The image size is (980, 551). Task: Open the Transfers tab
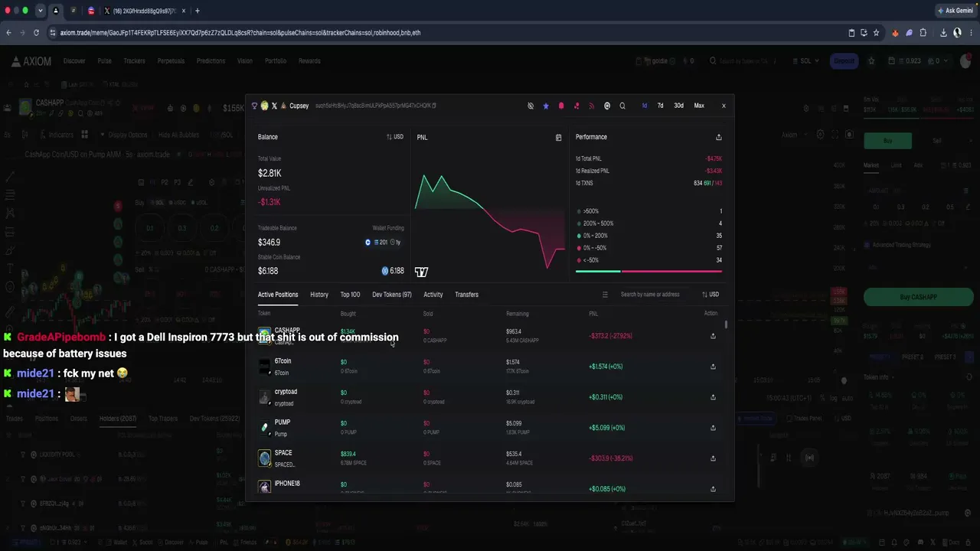[466, 295]
